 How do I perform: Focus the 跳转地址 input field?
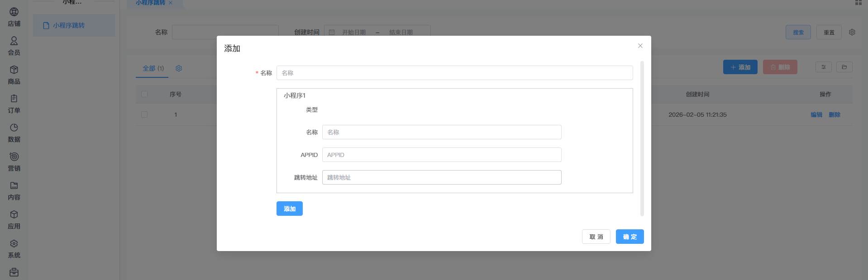click(442, 177)
